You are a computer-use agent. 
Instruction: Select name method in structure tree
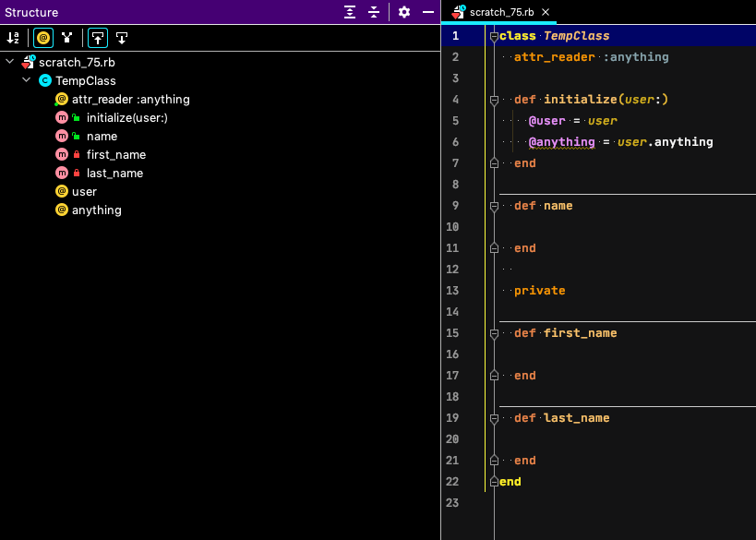[x=102, y=137]
